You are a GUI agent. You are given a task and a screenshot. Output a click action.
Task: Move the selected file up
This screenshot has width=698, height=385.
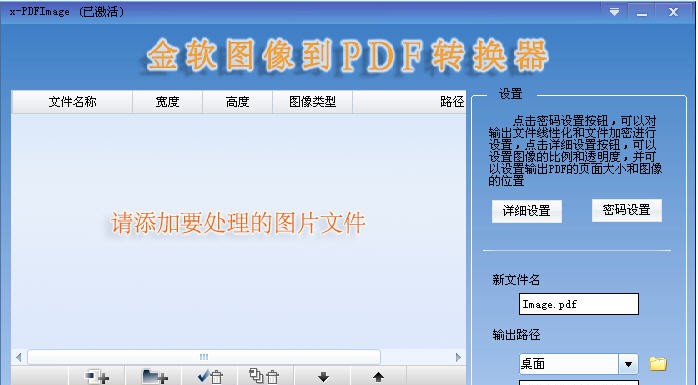click(x=379, y=377)
